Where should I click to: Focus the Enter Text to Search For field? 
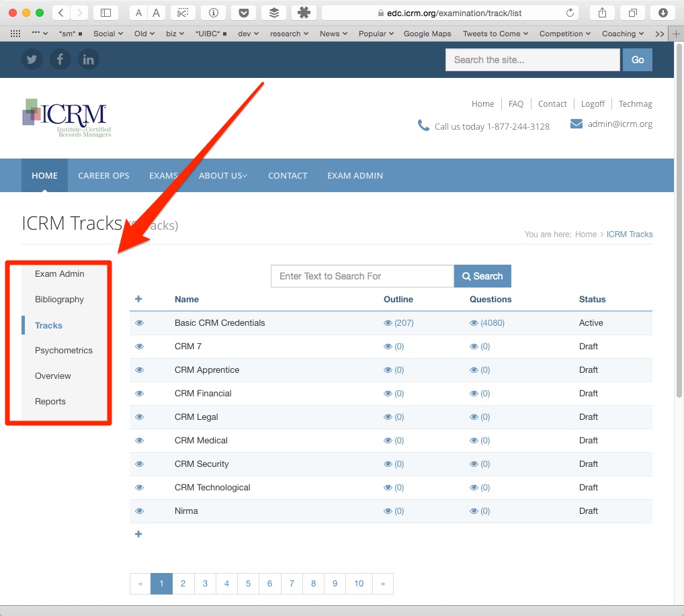(363, 276)
